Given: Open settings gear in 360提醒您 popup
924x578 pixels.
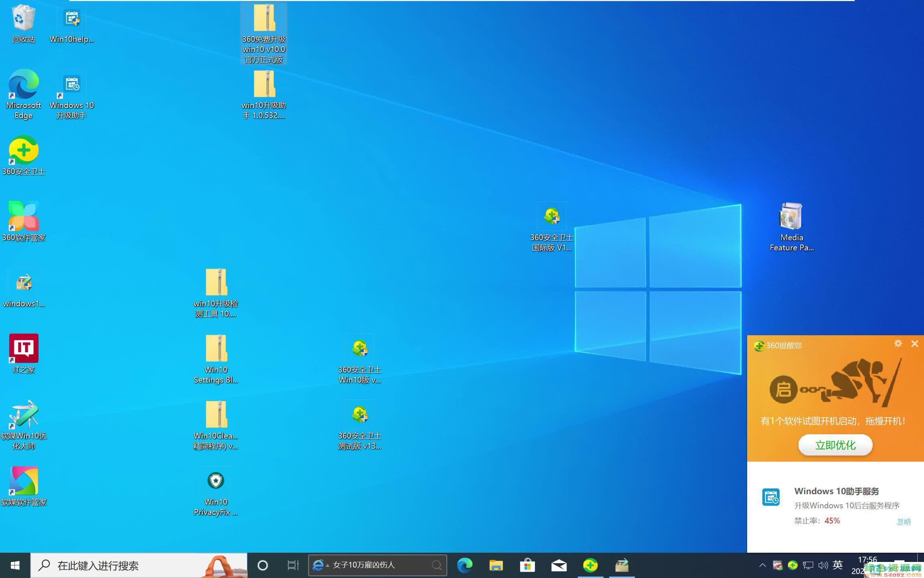Looking at the screenshot, I should 898,344.
